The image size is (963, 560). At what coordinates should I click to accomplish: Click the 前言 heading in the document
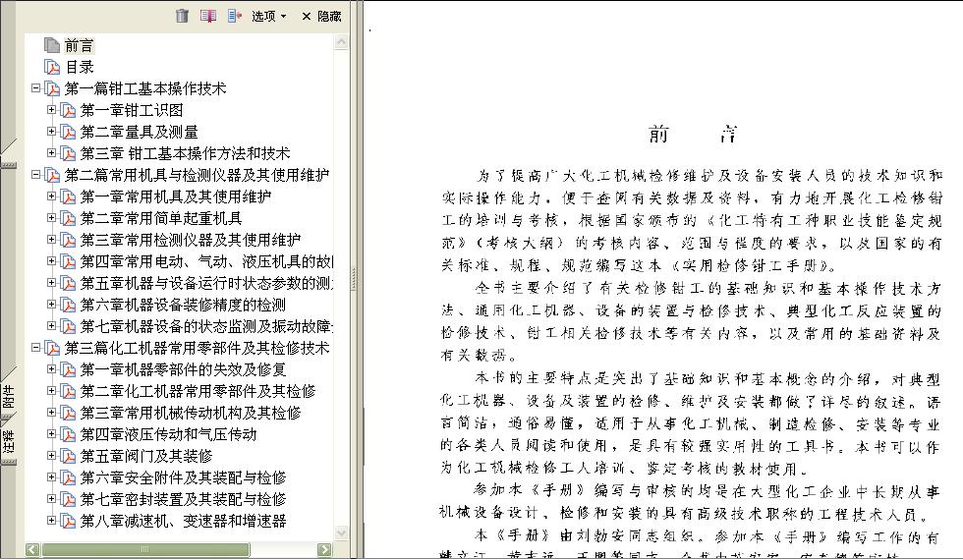coord(693,134)
